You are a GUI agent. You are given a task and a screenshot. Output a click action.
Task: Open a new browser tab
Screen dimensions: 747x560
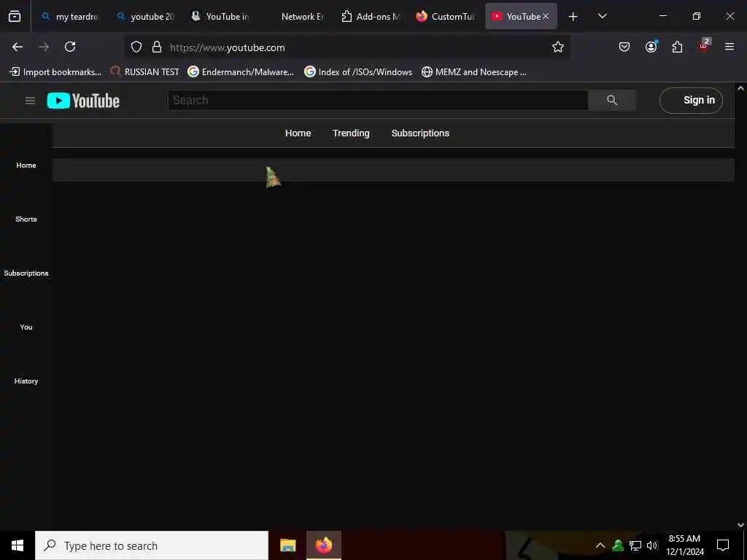[573, 17]
